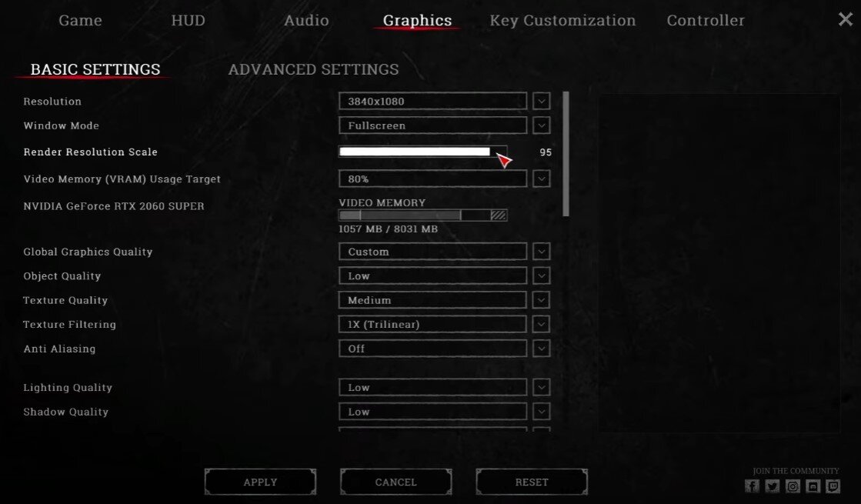Click the 1X (Trilinear) filtering field

click(432, 324)
